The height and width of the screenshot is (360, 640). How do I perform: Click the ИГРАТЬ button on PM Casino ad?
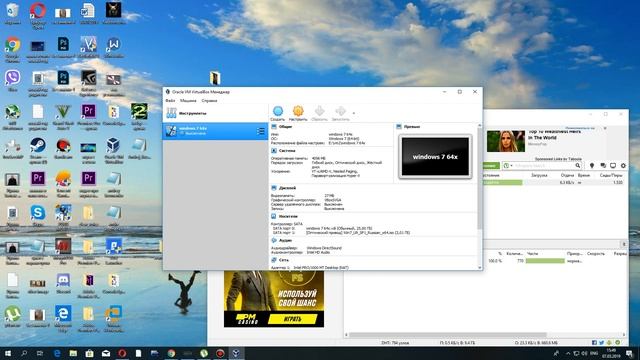(293, 319)
